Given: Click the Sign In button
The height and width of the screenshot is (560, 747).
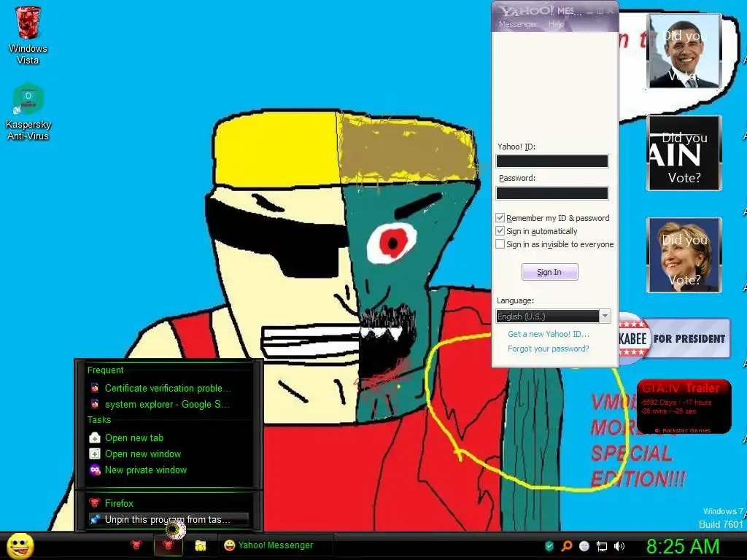Looking at the screenshot, I should pos(550,272).
